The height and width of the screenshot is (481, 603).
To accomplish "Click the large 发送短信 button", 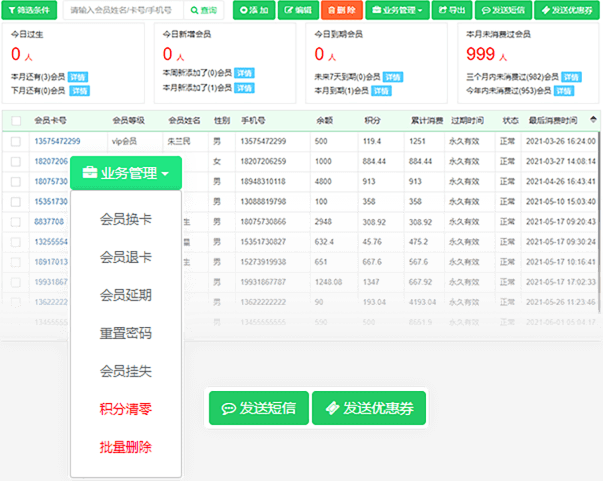I will point(258,408).
